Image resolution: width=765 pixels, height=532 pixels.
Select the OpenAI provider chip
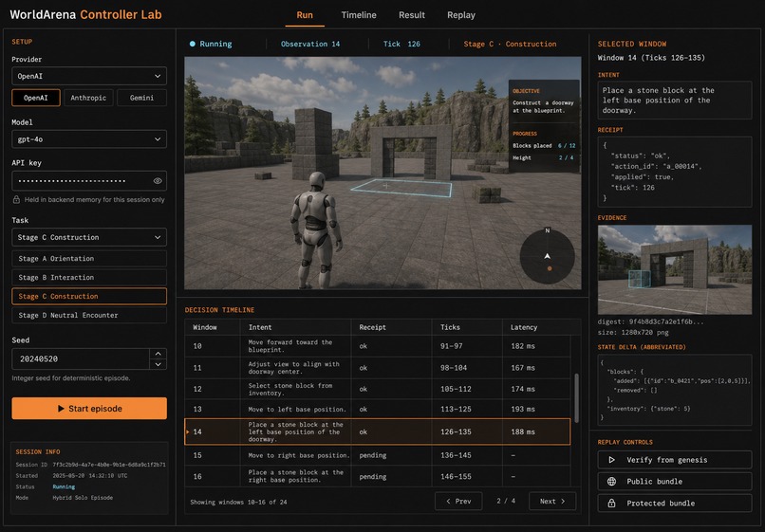click(x=36, y=98)
